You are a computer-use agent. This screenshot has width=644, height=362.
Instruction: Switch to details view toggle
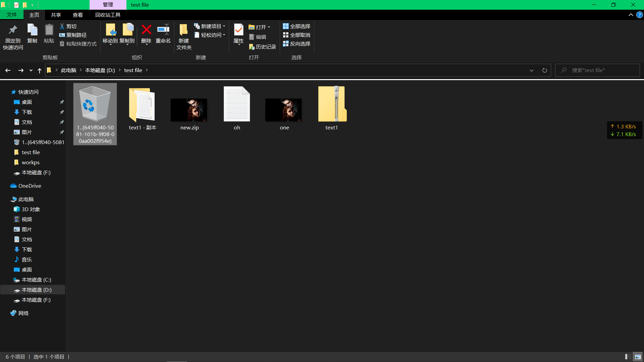[628, 357]
